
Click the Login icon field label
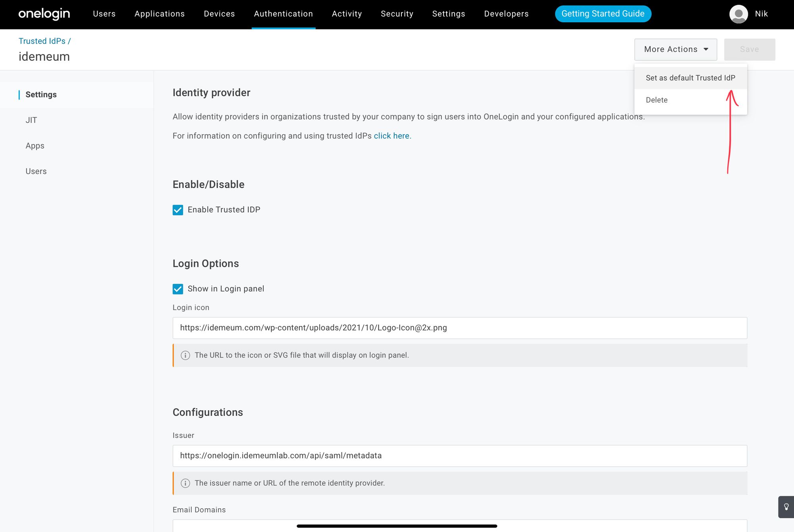coord(191,308)
